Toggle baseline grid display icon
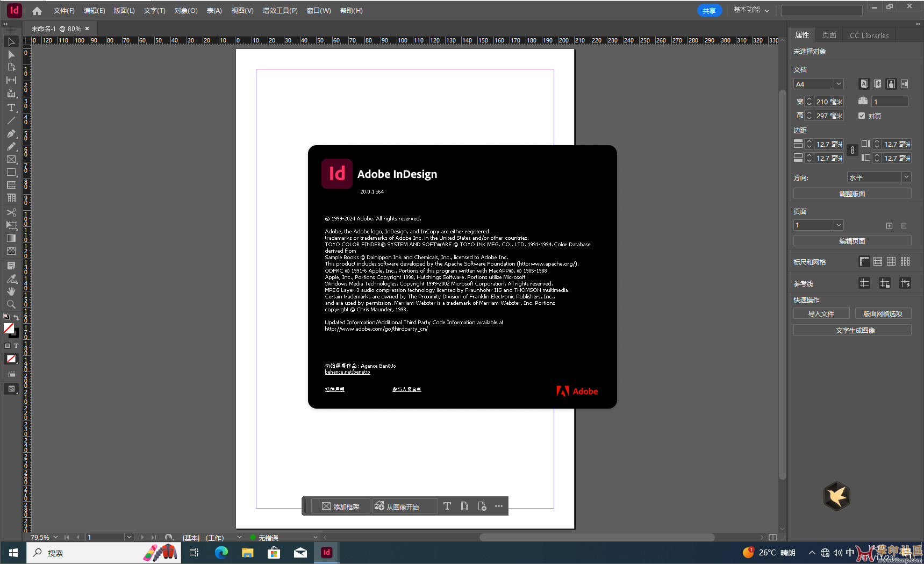The height and width of the screenshot is (564, 924). [x=878, y=262]
